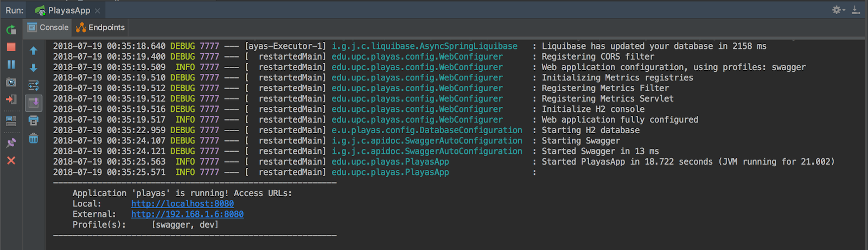The image size is (868, 250).
Task: Close the PlayasApp run tab
Action: (98, 11)
